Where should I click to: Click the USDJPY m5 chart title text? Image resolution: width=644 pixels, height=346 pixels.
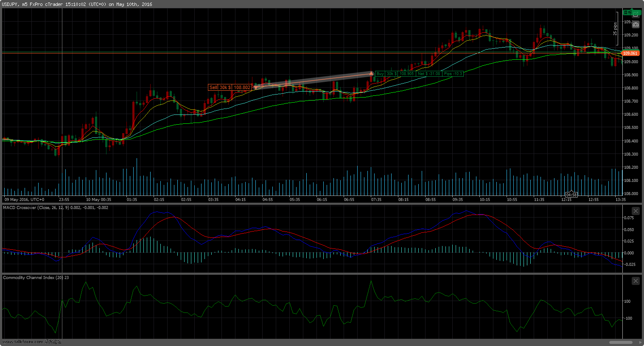pos(76,4)
